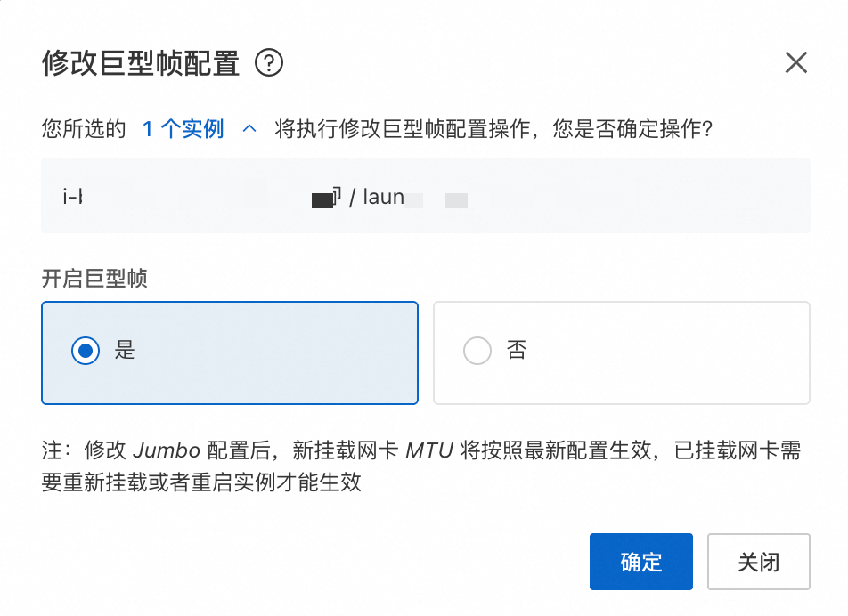Click the dialog title 修改巨型帧配置

click(141, 63)
